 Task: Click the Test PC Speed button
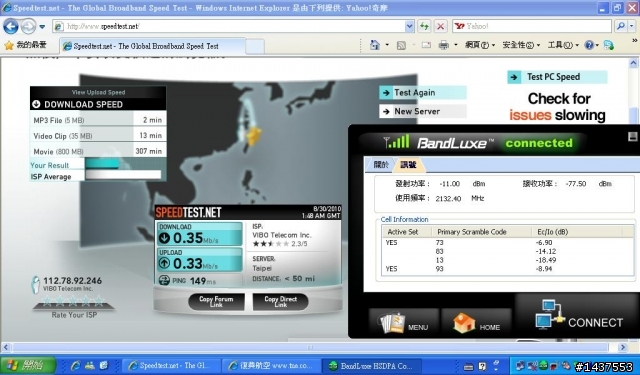pyautogui.click(x=557, y=77)
